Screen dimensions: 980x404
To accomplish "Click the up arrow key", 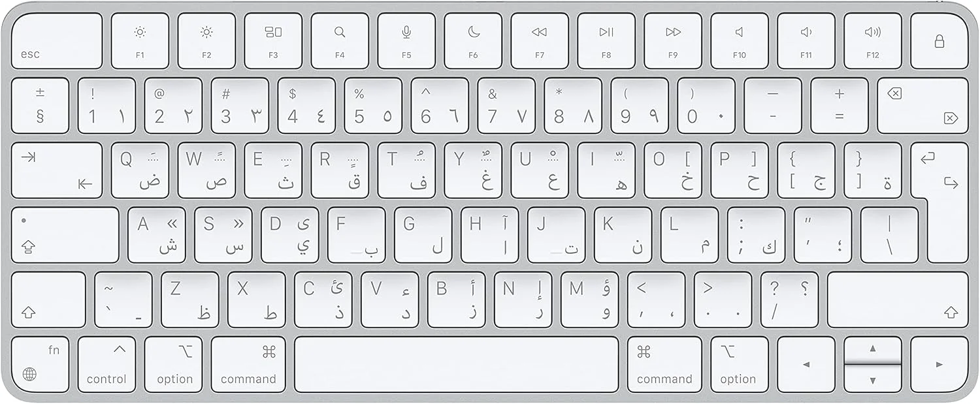I will click(x=873, y=349).
